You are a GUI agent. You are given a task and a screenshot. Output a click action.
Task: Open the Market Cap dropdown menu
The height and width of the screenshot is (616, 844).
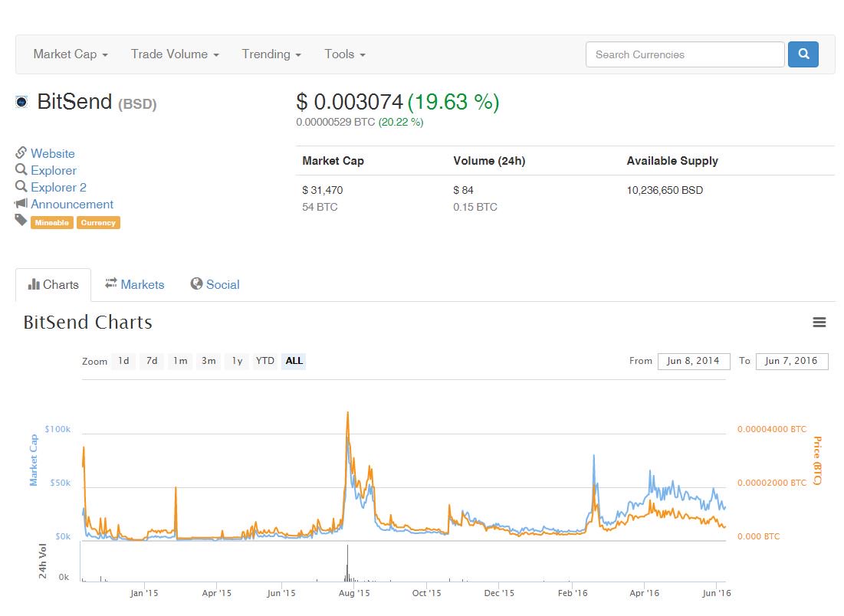coord(71,54)
